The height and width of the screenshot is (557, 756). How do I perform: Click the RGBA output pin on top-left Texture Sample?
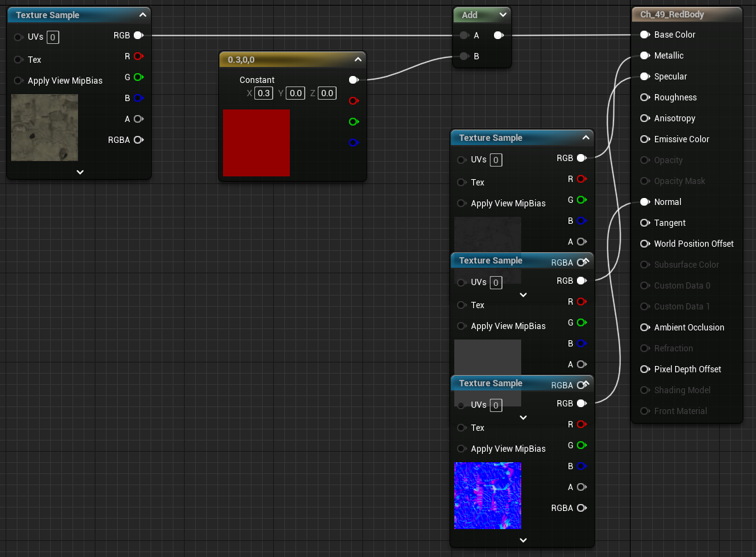pos(139,140)
